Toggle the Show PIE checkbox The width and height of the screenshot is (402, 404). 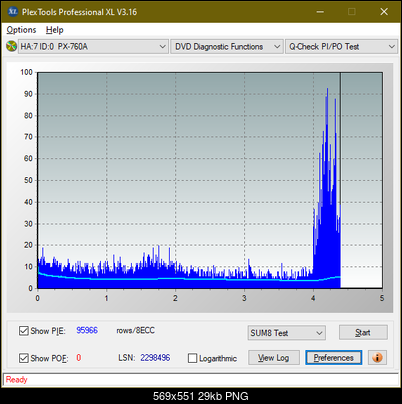pyautogui.click(x=24, y=331)
